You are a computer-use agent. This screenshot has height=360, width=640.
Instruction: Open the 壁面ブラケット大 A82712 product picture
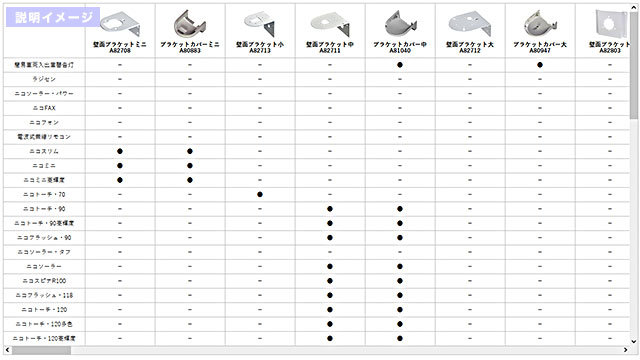pos(470,24)
